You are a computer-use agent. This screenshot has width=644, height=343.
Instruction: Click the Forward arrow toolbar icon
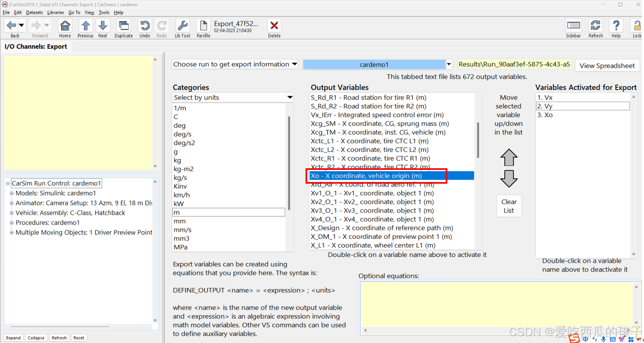pos(36,25)
